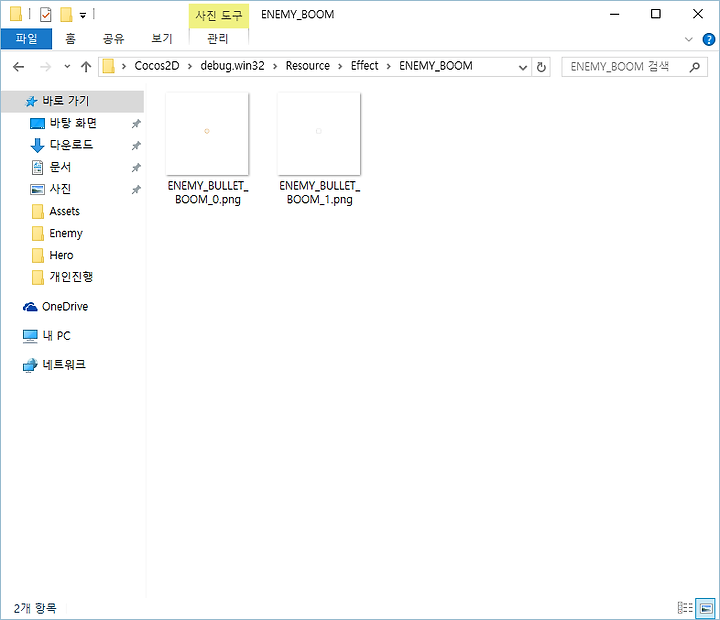Select 내 PC in the navigation pane
This screenshot has width=720, height=620.
pos(56,336)
